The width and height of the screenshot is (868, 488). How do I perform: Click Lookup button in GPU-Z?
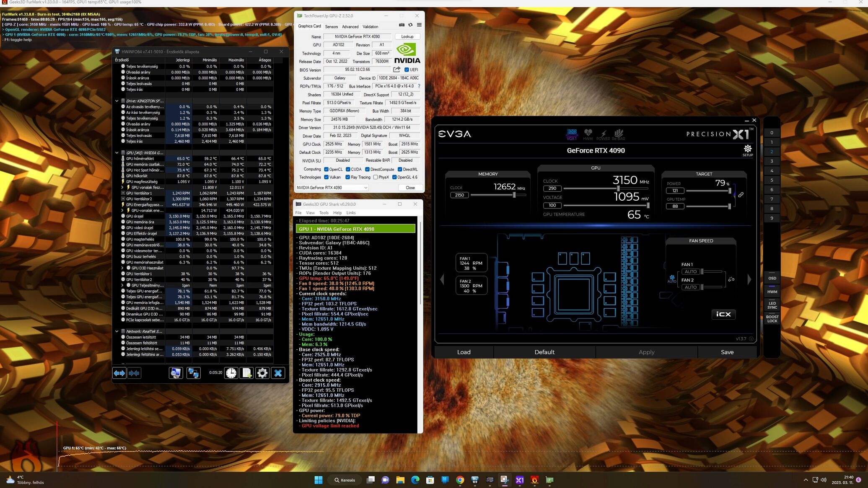(407, 36)
